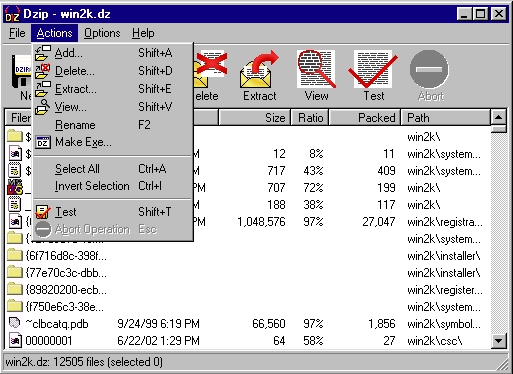Click the window resize grip corner
This screenshot has width=513, height=374.
[x=502, y=364]
